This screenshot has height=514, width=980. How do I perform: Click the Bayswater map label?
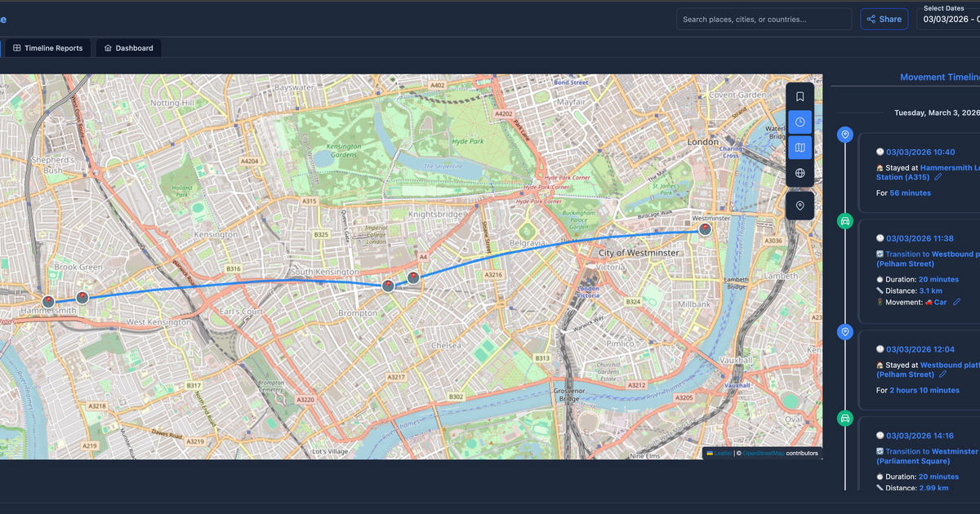point(295,86)
